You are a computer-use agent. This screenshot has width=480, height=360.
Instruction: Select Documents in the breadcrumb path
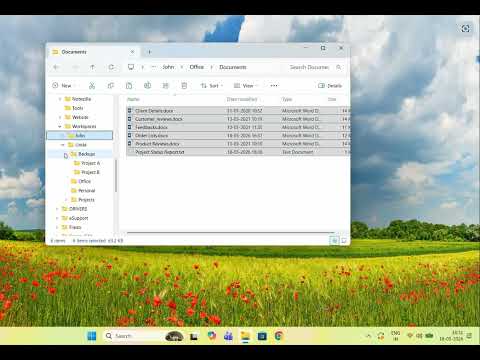click(x=233, y=67)
